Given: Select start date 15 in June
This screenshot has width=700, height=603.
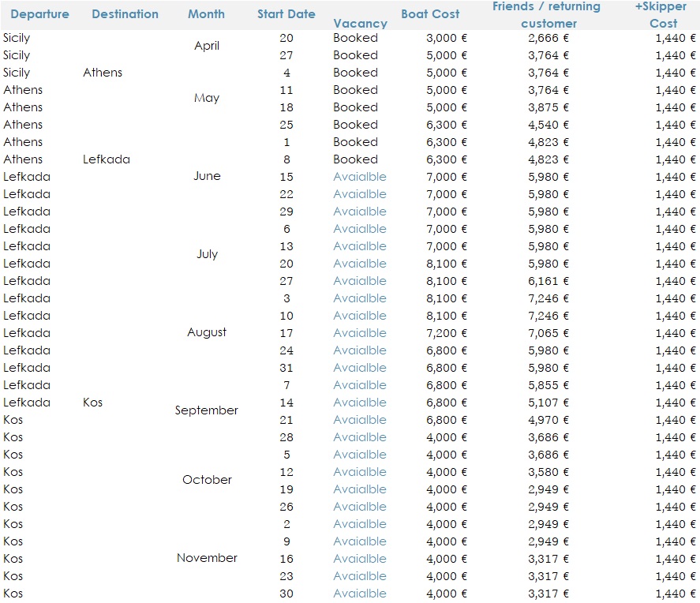Looking at the screenshot, I should [286, 177].
